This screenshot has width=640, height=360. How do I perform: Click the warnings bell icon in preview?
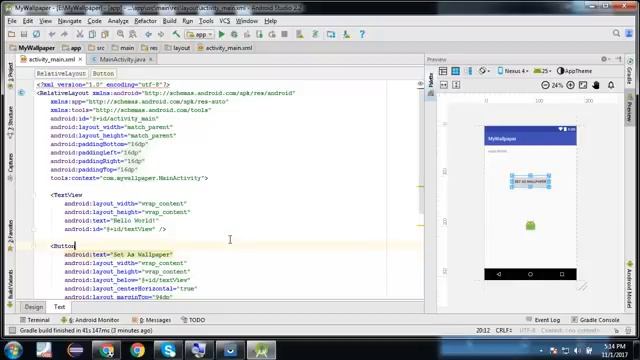click(611, 85)
